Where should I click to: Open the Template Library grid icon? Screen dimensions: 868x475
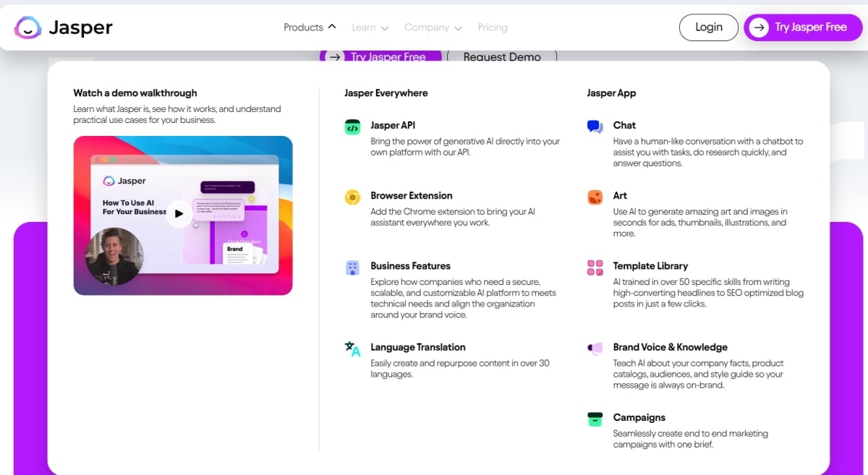tap(595, 268)
